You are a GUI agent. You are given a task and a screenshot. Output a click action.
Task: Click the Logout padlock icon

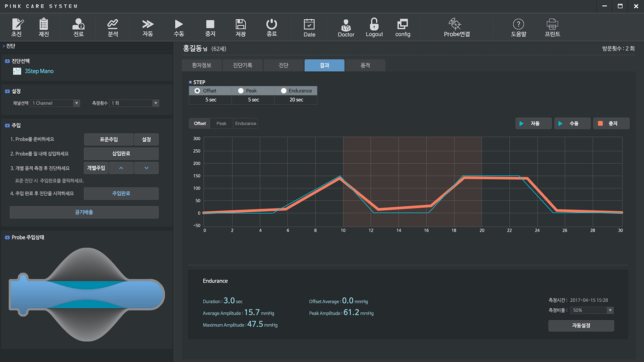pyautogui.click(x=374, y=28)
